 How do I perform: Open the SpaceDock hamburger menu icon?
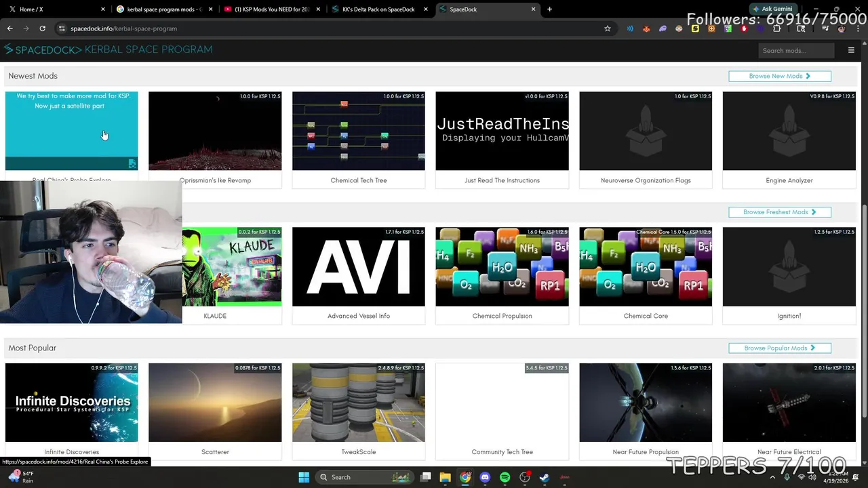point(851,50)
